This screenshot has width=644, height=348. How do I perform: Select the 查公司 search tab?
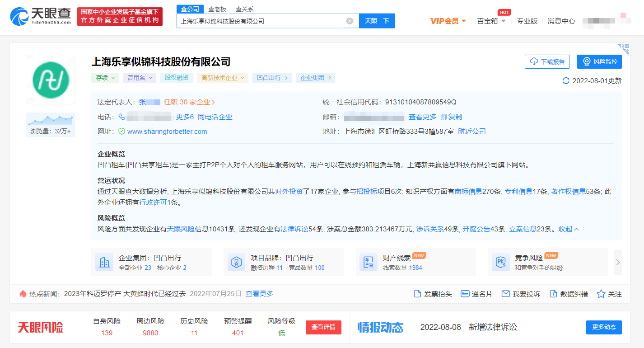coord(190,9)
